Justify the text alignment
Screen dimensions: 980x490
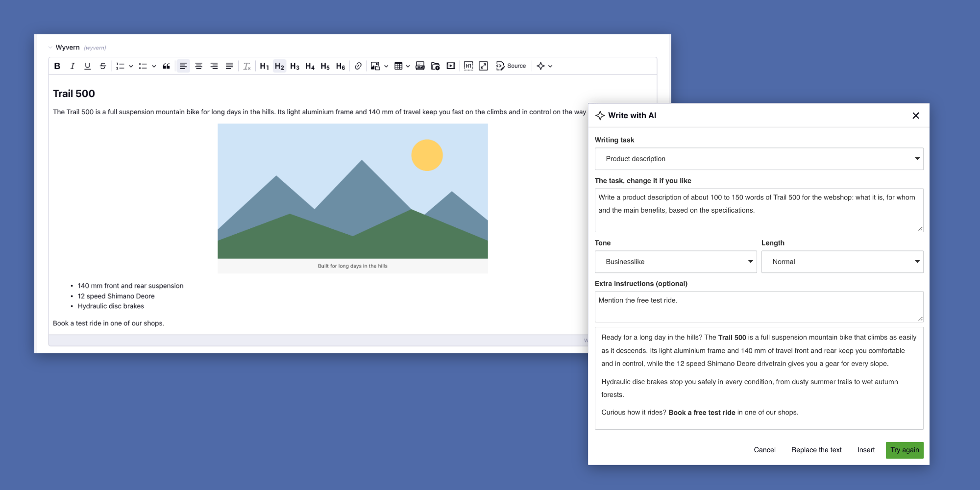tap(229, 66)
